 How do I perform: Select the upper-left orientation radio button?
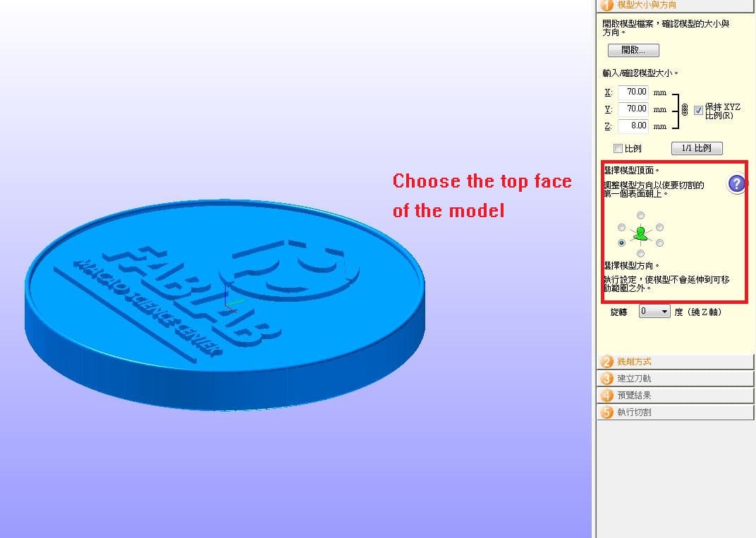point(621,227)
